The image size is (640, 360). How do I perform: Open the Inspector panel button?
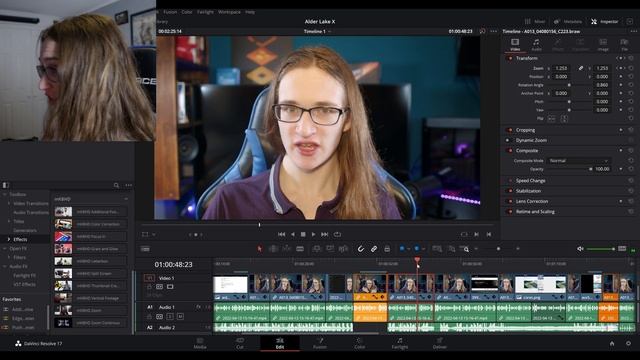point(604,22)
